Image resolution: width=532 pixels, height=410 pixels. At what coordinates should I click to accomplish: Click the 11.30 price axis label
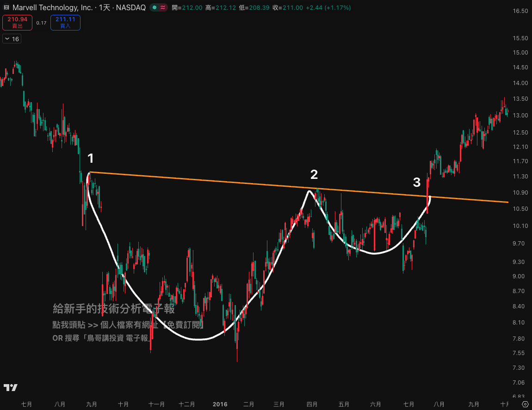point(520,177)
